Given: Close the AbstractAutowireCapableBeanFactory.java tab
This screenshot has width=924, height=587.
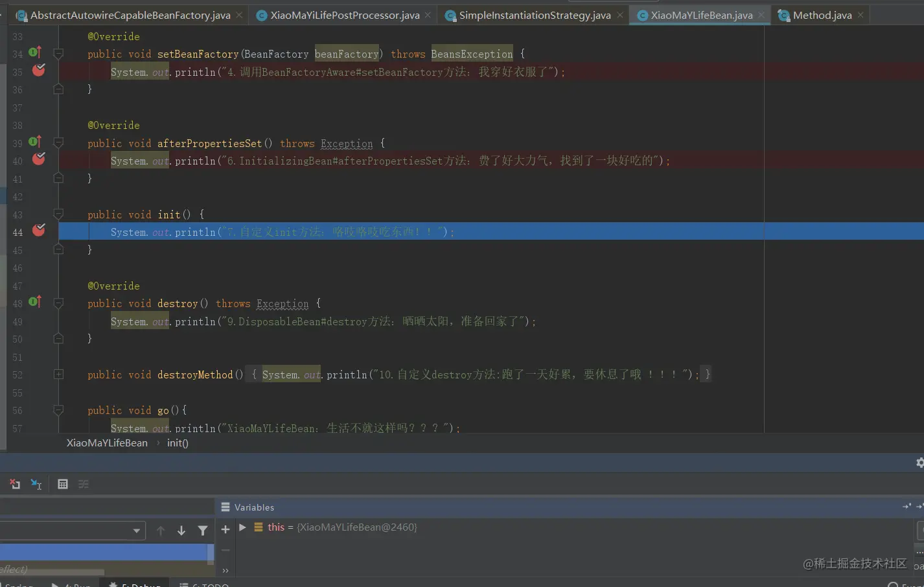Looking at the screenshot, I should 239,15.
